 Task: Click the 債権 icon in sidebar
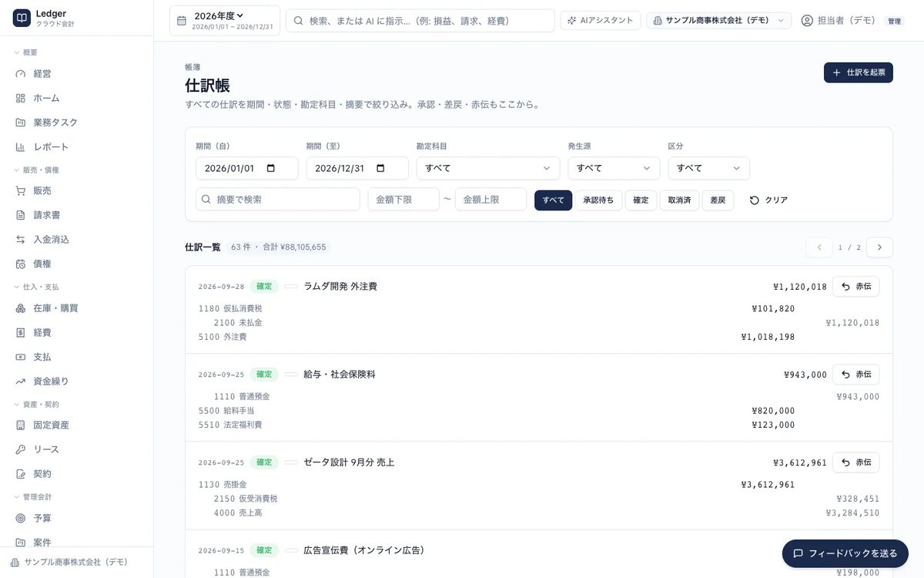21,264
